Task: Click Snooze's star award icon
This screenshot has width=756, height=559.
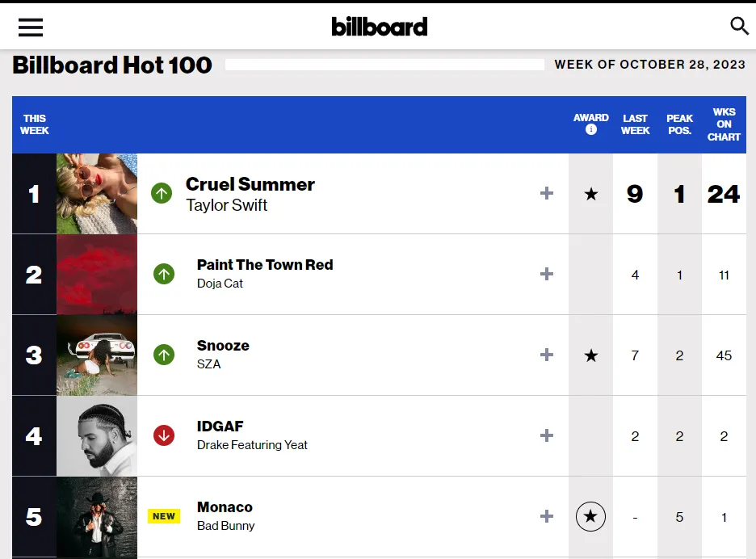Action: pos(591,355)
